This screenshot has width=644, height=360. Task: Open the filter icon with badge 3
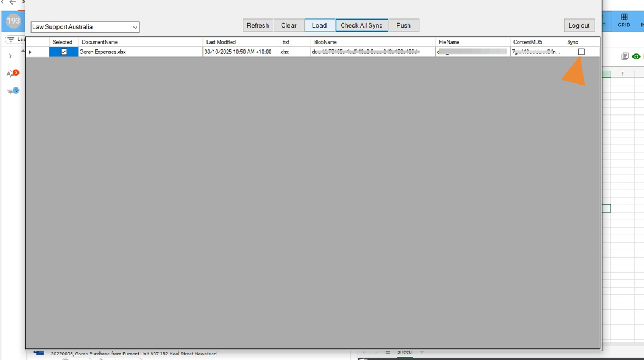[11, 91]
